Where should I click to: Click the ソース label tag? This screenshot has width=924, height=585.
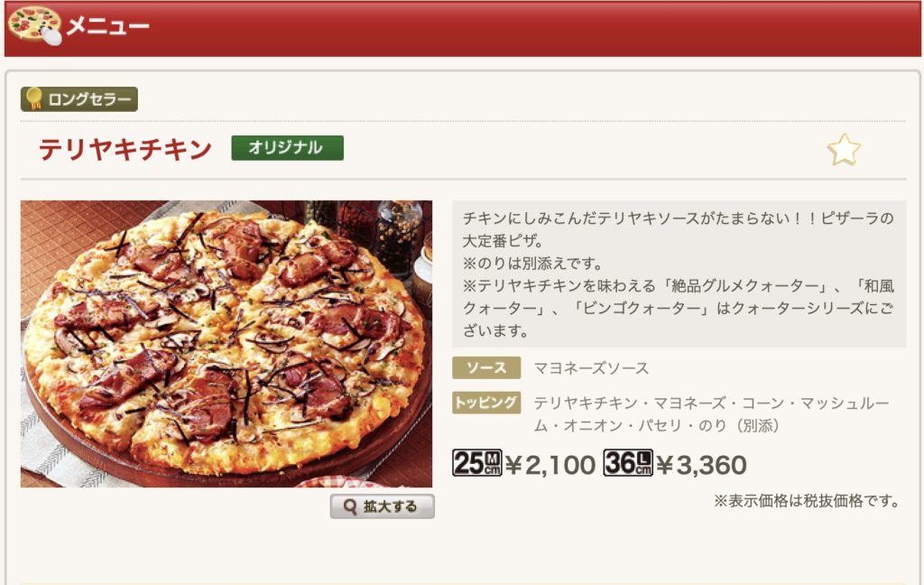pos(486,368)
